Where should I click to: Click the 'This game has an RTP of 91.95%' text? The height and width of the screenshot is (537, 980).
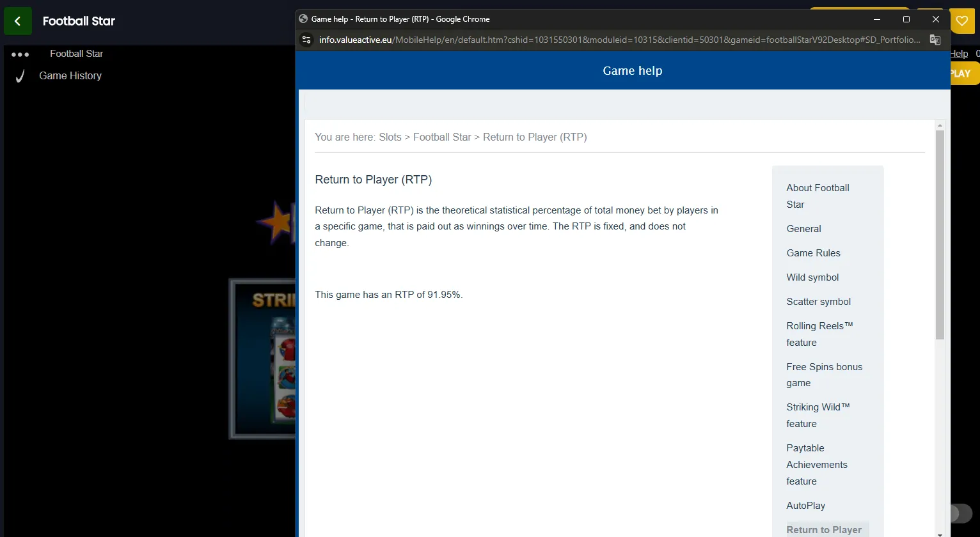389,295
